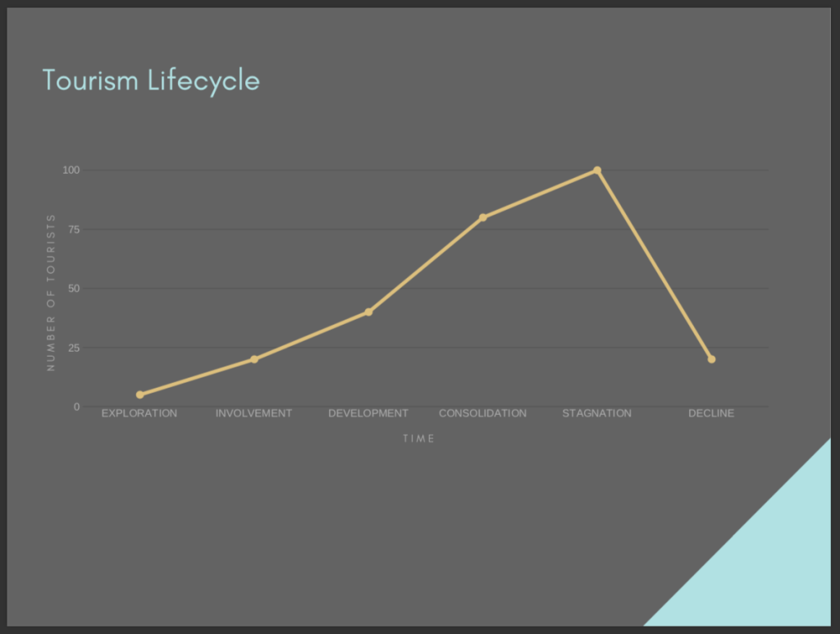Click the CONSOLIDATION axis label
This screenshot has width=840, height=634.
click(482, 413)
